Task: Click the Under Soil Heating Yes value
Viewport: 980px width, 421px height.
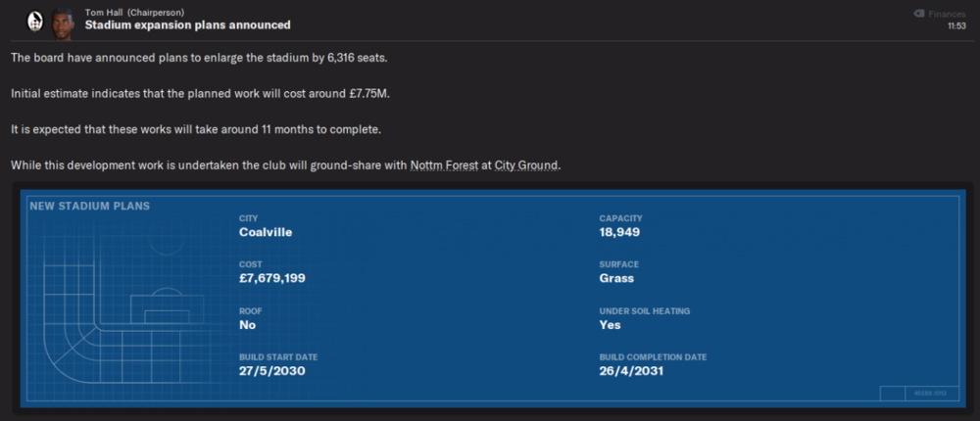Action: pyautogui.click(x=610, y=325)
